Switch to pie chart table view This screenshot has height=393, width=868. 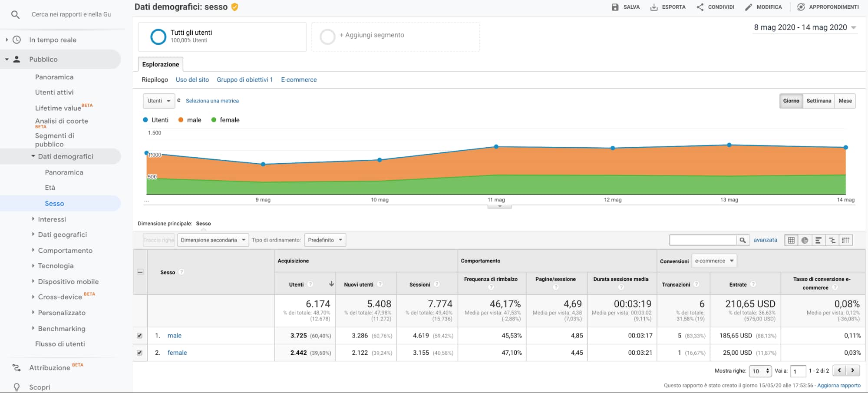[805, 240]
